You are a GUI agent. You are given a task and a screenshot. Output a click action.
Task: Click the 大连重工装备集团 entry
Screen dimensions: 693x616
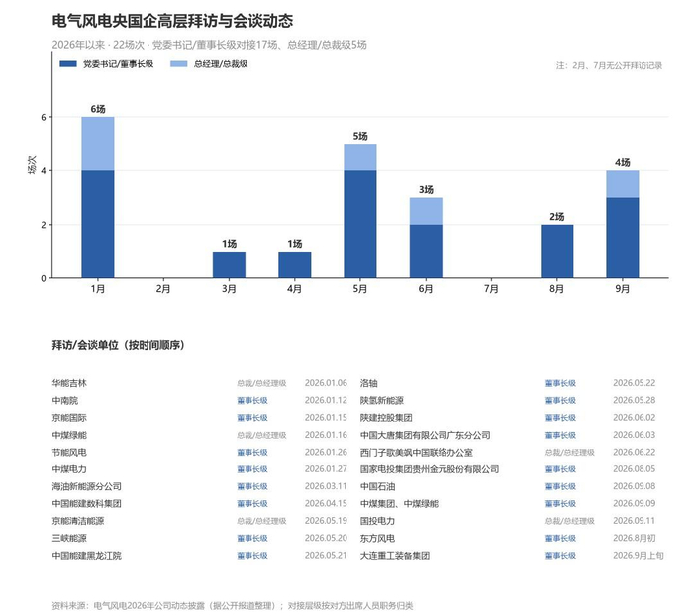click(395, 556)
